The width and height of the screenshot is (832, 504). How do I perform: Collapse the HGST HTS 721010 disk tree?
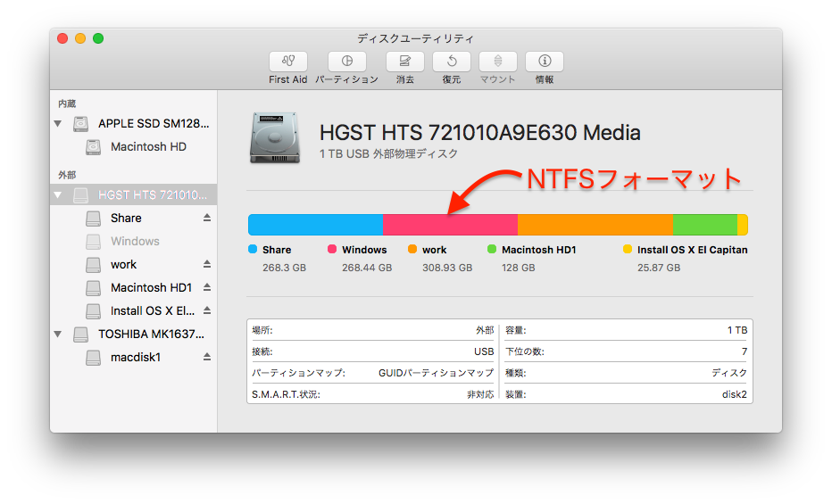pos(58,195)
